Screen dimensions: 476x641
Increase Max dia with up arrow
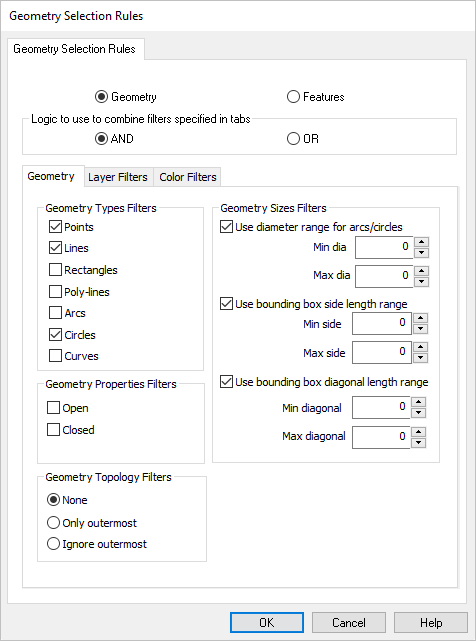click(421, 271)
